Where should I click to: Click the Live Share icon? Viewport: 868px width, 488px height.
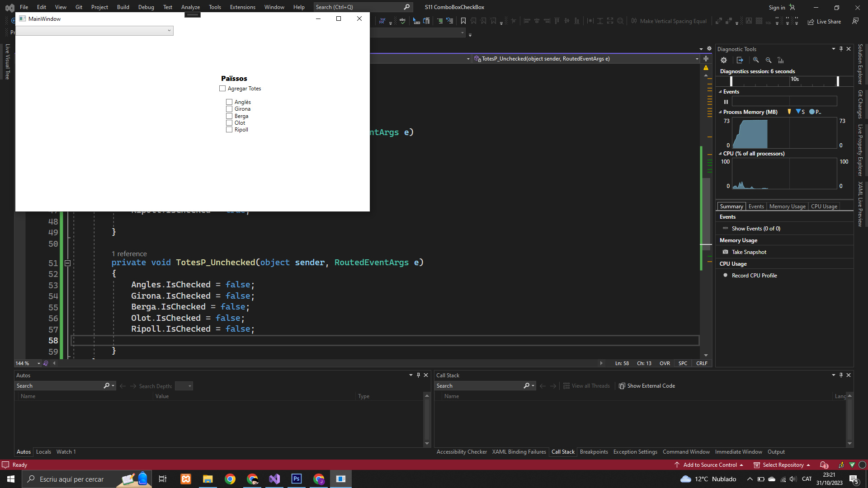click(x=811, y=22)
